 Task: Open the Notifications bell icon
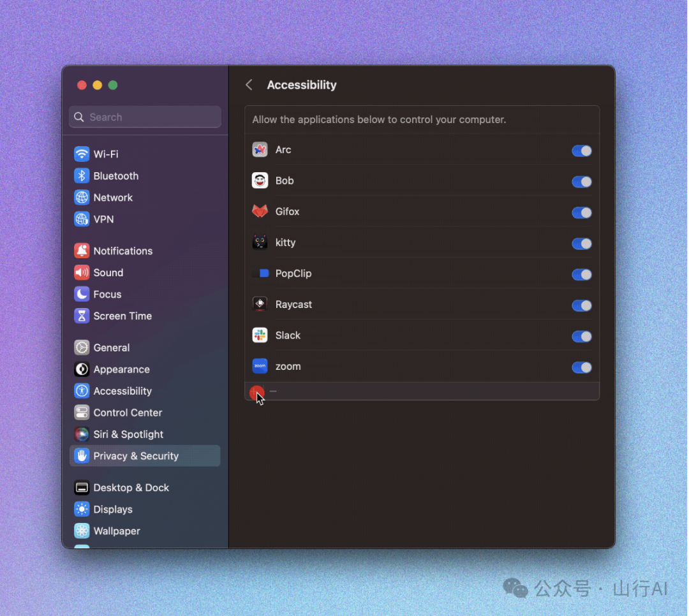tap(82, 251)
